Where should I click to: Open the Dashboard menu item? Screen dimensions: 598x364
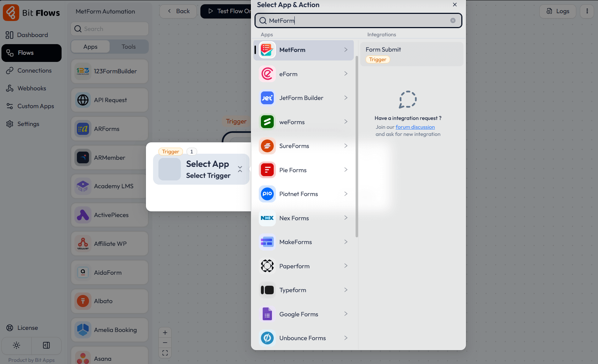31,35
